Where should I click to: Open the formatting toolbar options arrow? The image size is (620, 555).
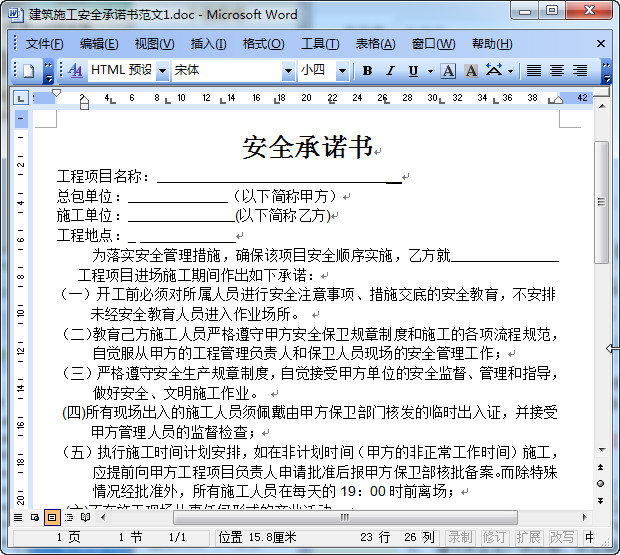tap(606, 72)
